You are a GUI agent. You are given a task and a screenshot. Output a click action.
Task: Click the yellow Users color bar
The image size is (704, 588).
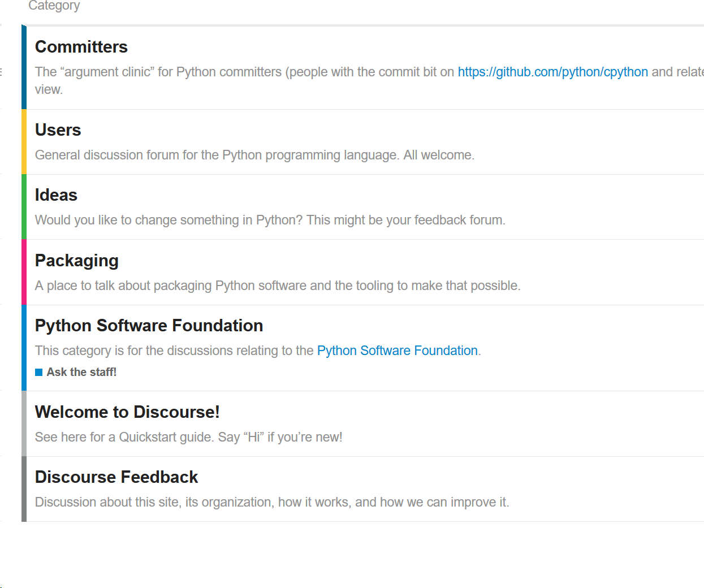pos(24,142)
